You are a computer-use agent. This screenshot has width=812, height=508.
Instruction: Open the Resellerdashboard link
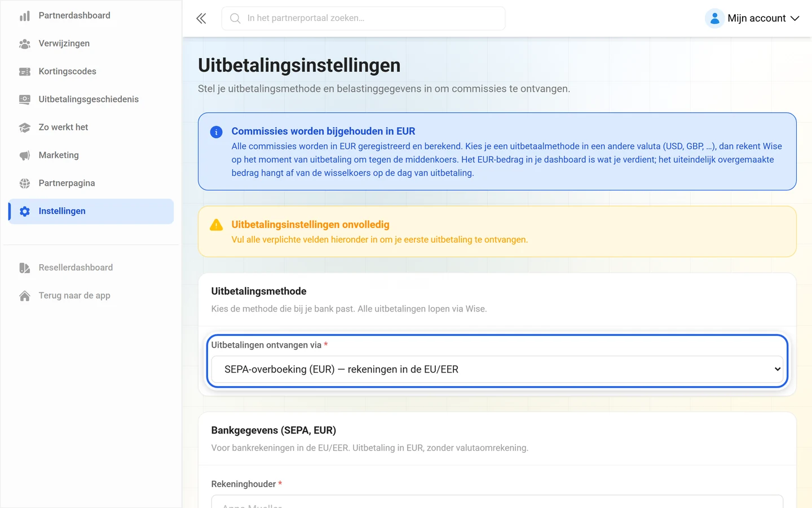coord(91,268)
